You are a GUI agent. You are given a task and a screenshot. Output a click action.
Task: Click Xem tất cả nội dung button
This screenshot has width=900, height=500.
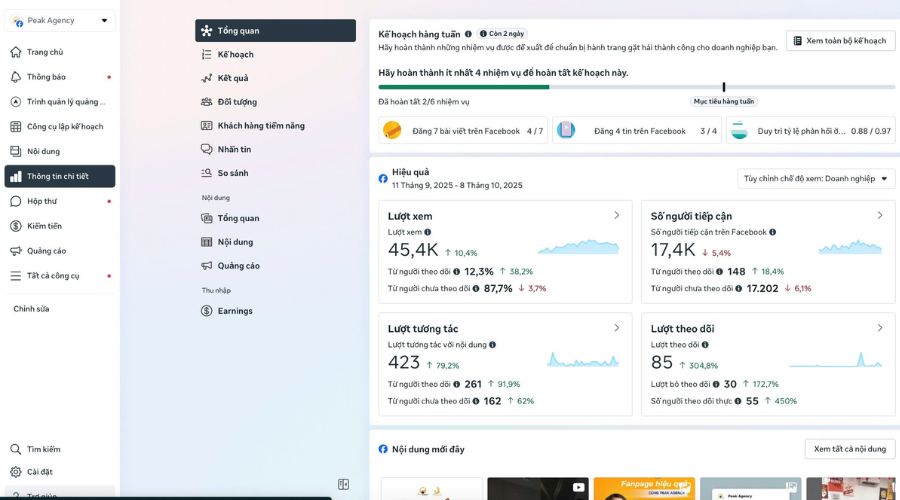(850, 449)
